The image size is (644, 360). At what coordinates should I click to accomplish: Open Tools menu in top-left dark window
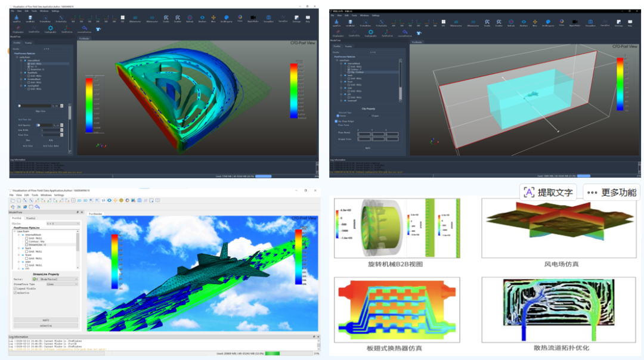click(34, 11)
